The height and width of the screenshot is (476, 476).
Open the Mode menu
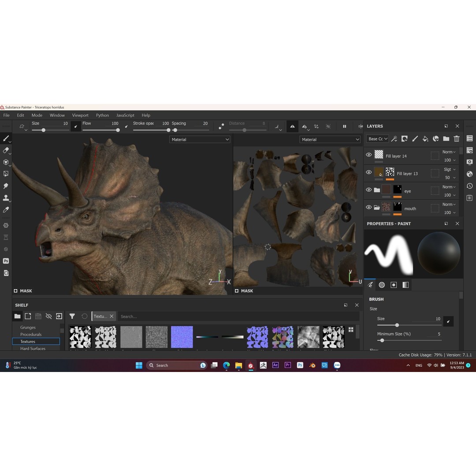[37, 115]
